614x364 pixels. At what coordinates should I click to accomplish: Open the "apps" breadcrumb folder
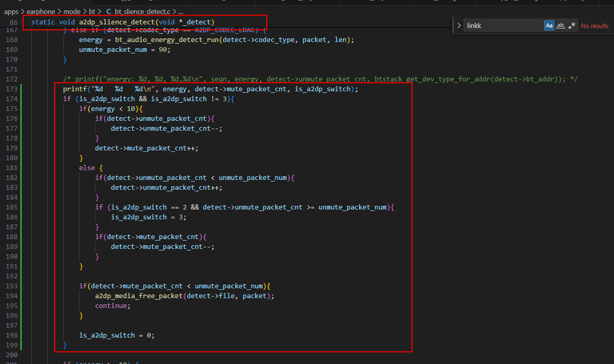pyautogui.click(x=11, y=12)
